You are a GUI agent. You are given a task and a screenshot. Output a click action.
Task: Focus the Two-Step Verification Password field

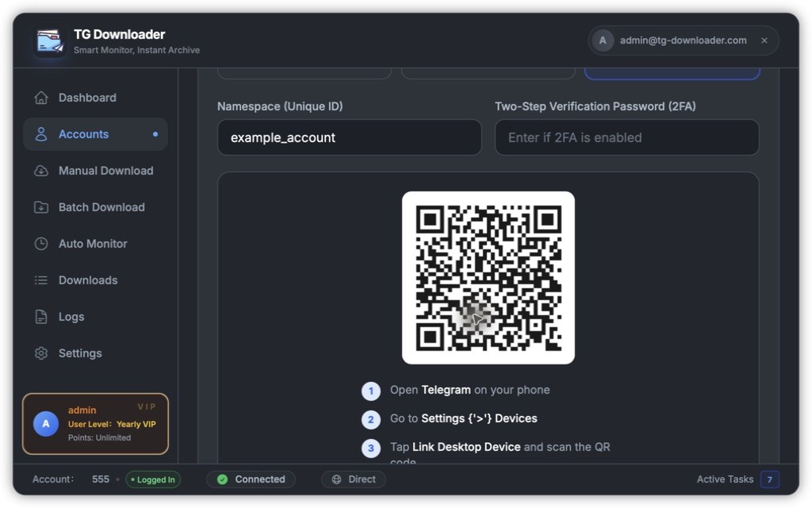click(627, 137)
